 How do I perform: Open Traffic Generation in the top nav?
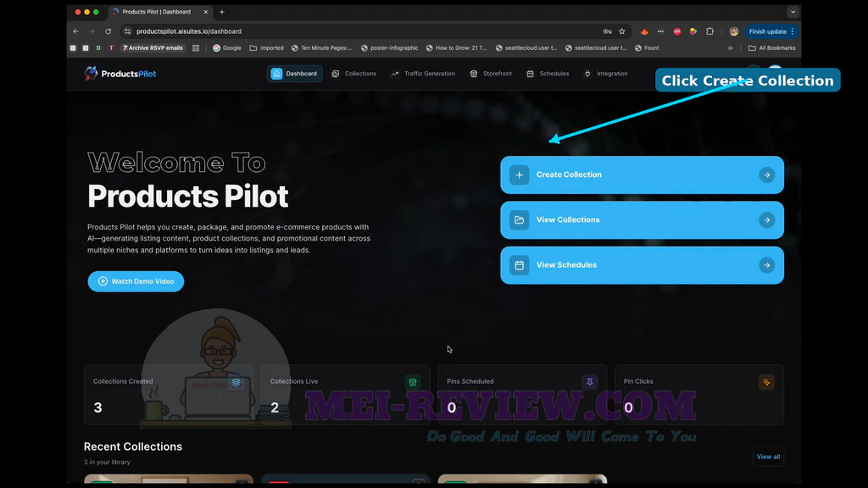tap(423, 74)
